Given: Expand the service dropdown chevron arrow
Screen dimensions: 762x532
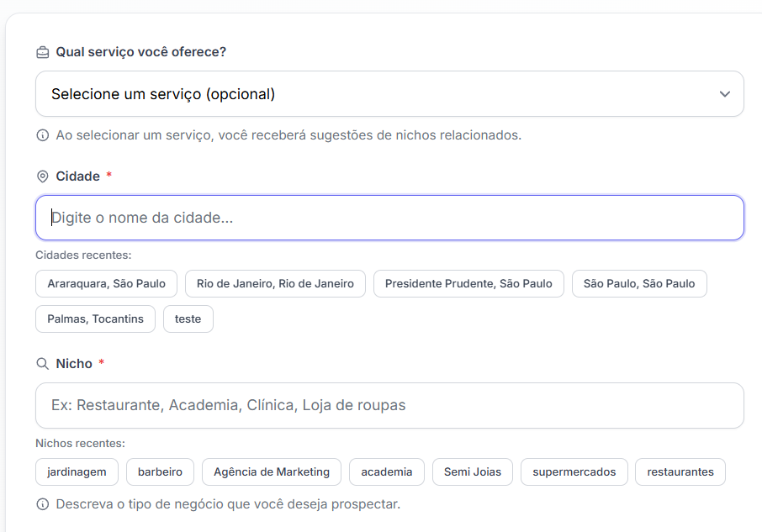Looking at the screenshot, I should [x=725, y=94].
